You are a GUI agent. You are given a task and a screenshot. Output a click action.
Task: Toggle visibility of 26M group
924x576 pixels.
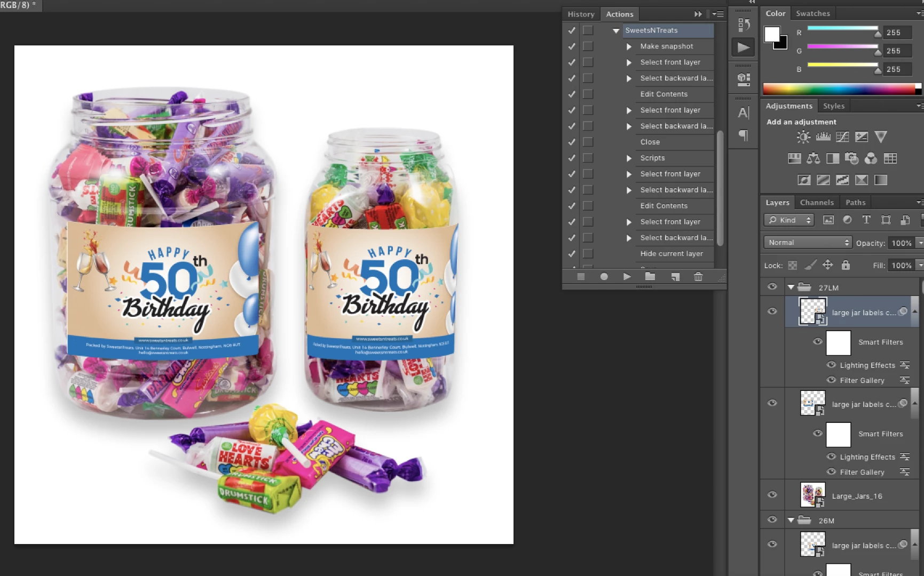(772, 520)
